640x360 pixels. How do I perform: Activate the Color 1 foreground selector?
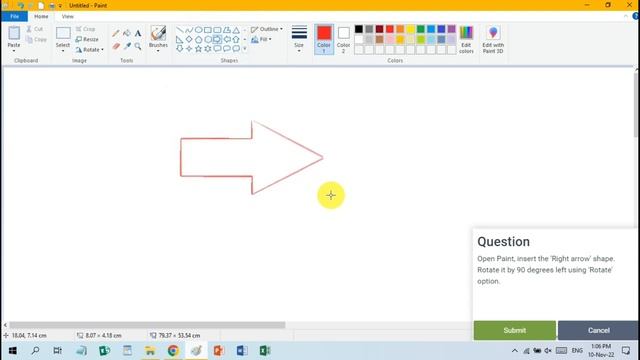(x=324, y=39)
